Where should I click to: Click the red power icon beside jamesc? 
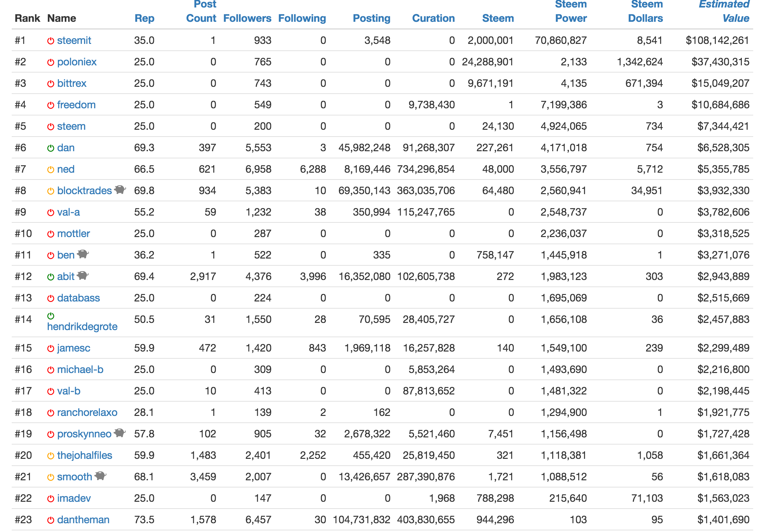[50, 349]
